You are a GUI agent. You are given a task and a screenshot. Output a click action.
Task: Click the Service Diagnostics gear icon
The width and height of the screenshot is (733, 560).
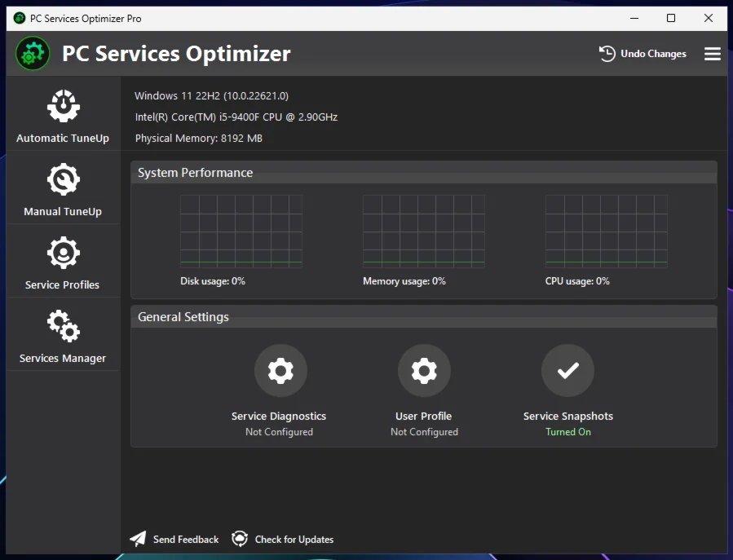click(x=280, y=371)
